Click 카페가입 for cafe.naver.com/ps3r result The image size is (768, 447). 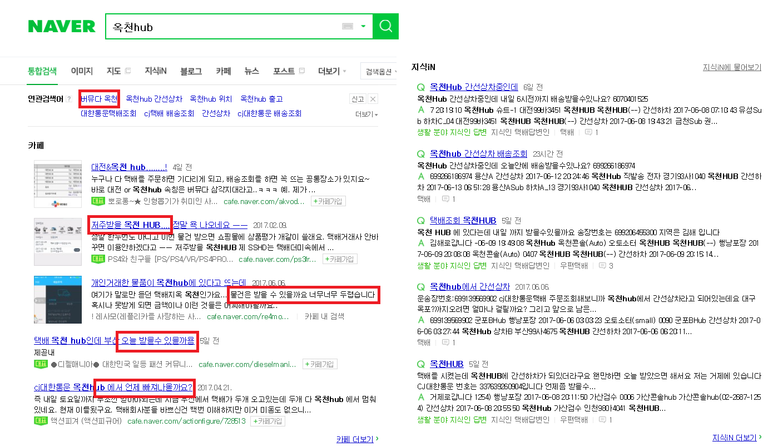[340, 259]
